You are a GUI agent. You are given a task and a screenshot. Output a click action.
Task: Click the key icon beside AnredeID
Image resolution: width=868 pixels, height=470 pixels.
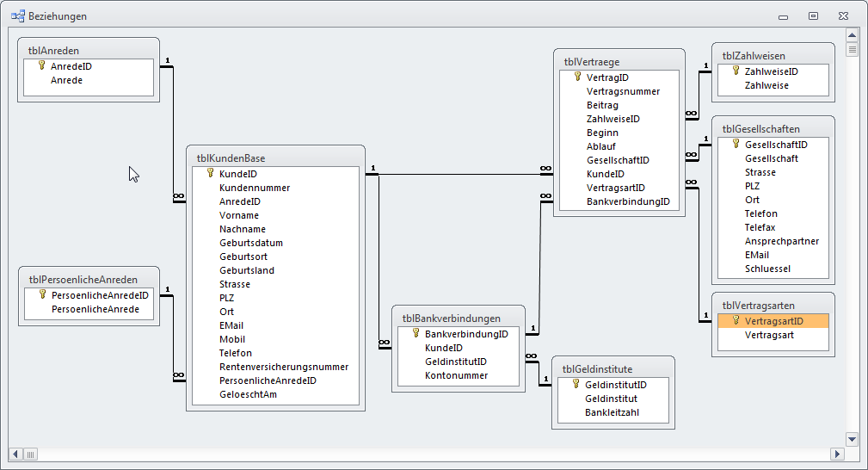[40, 65]
